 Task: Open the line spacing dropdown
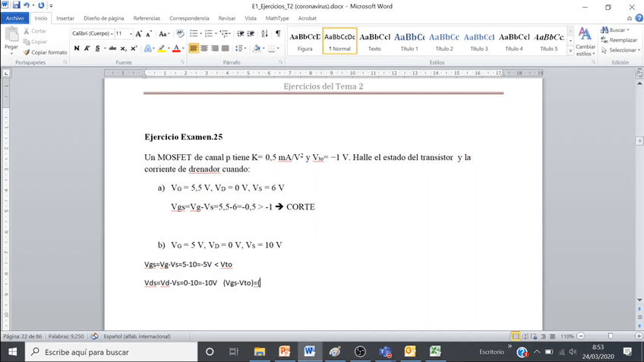(x=241, y=49)
